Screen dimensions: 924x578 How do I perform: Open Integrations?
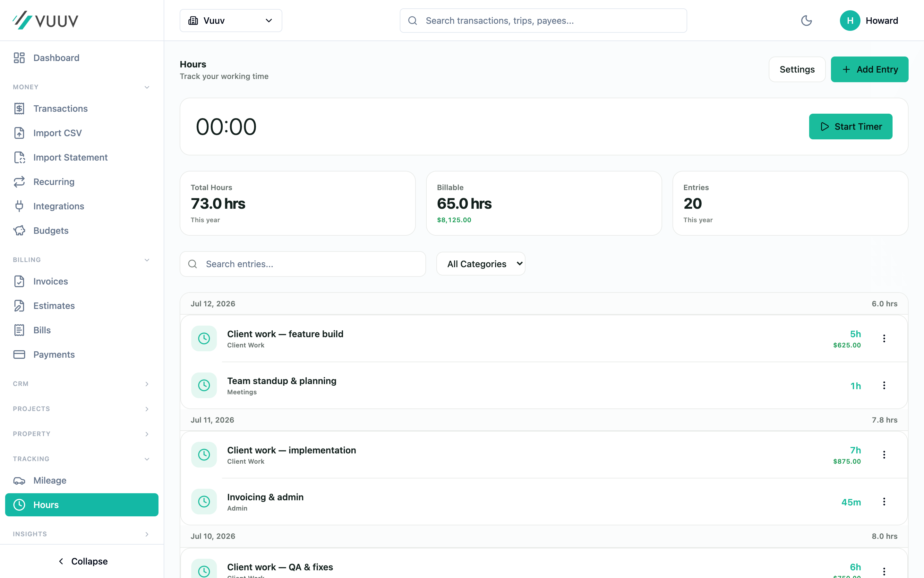(x=82, y=206)
